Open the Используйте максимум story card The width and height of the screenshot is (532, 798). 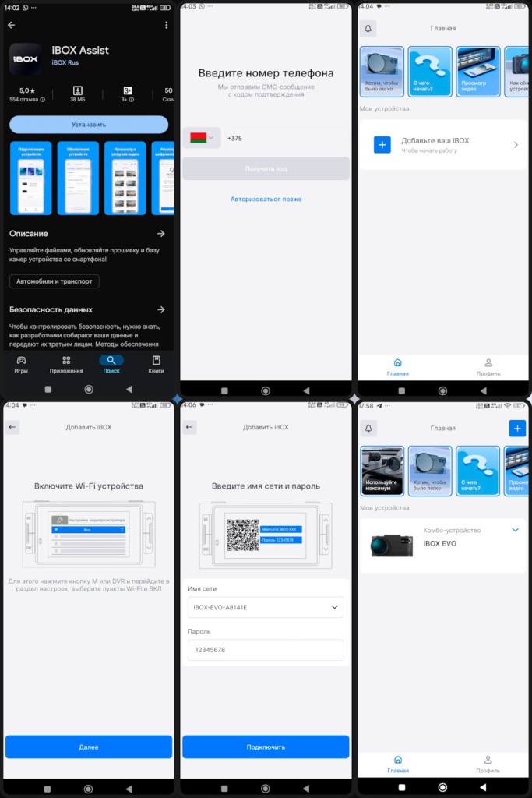382,471
